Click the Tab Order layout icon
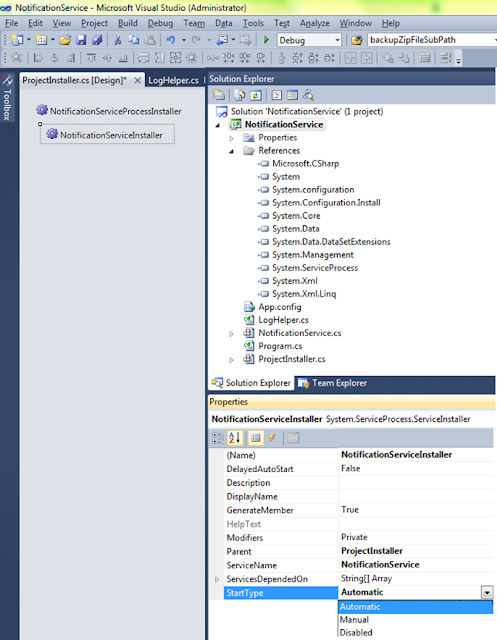Image resolution: width=497 pixels, height=640 pixels. pos(445,58)
